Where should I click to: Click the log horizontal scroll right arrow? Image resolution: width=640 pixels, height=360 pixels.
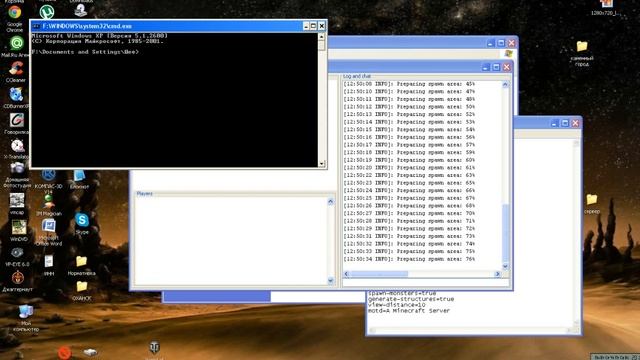coord(498,274)
